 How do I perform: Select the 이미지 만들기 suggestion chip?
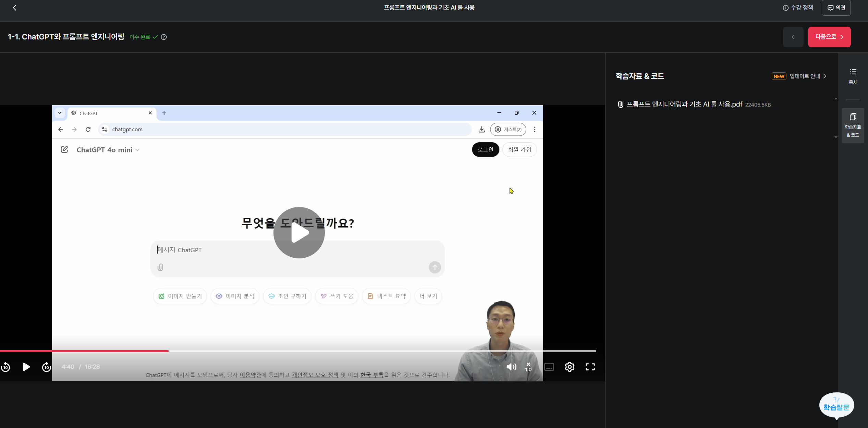[x=180, y=296]
